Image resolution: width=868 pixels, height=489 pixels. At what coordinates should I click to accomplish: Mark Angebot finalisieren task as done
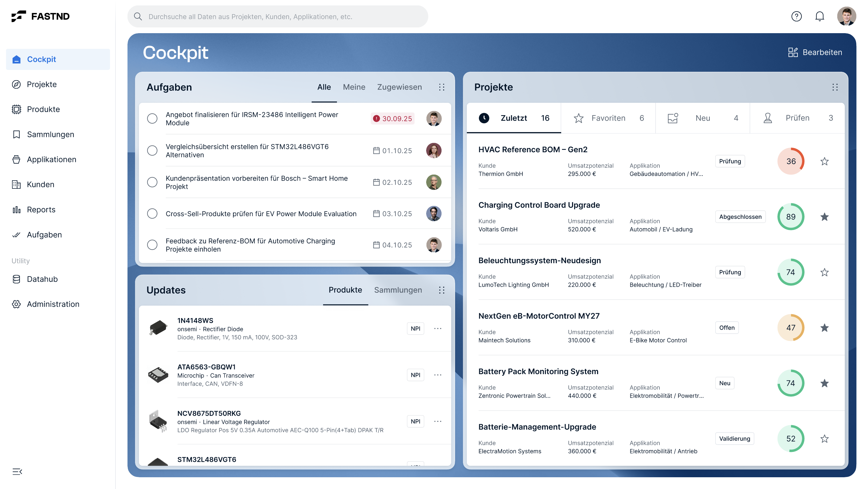click(x=152, y=118)
